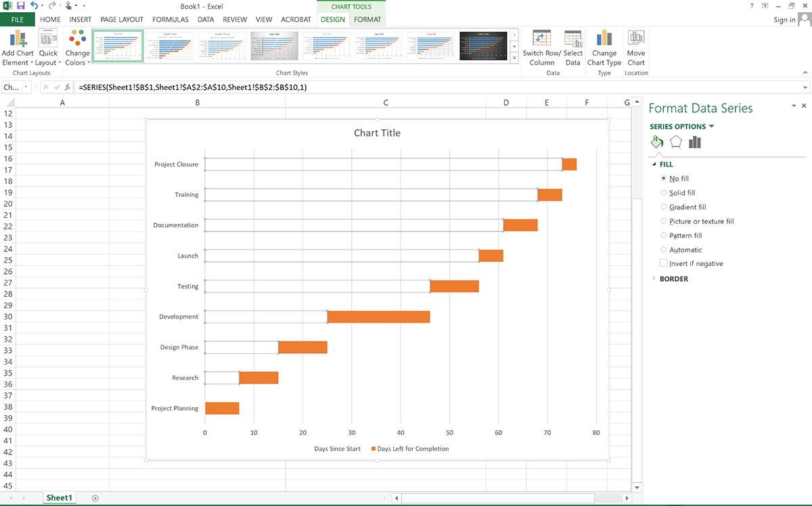Select the Switch Row/Column icon

(541, 46)
